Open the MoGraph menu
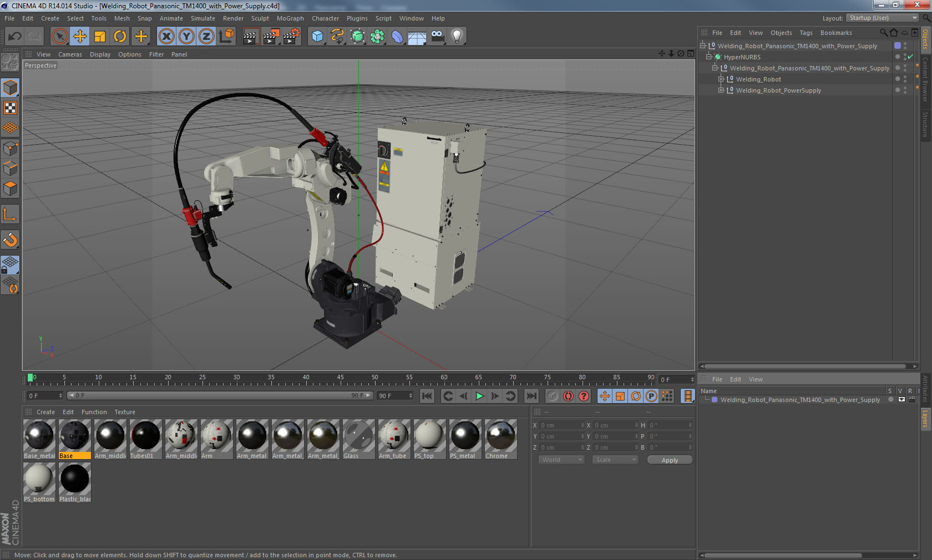Screen dimensions: 932x560 click(290, 18)
